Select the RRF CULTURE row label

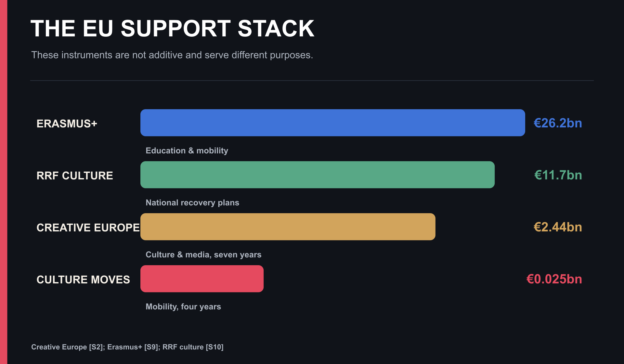click(75, 175)
